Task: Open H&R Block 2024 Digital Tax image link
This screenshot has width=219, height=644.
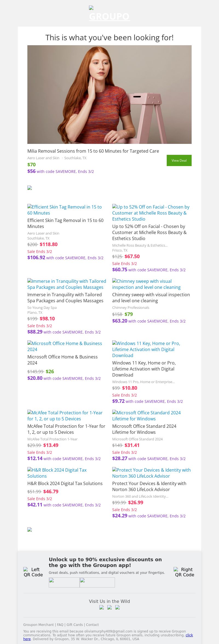Action: (x=57, y=473)
